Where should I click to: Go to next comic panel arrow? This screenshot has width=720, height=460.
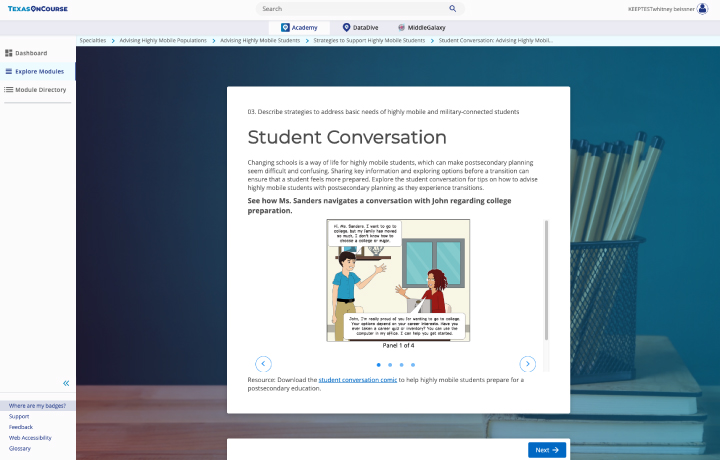527,364
